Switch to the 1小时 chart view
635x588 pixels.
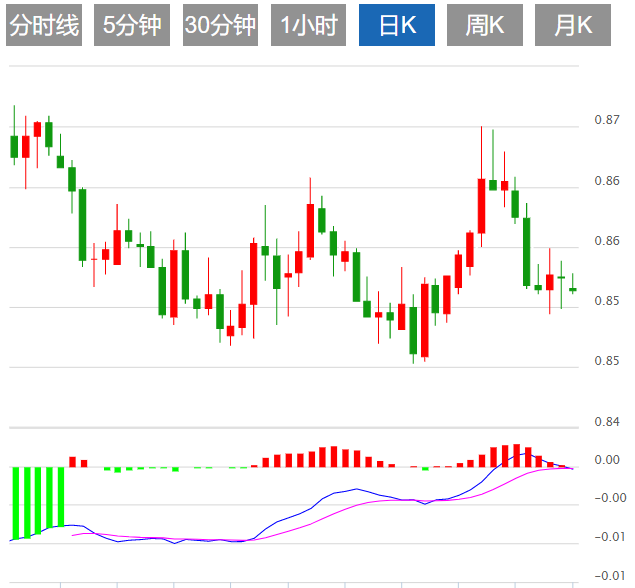tap(309, 25)
